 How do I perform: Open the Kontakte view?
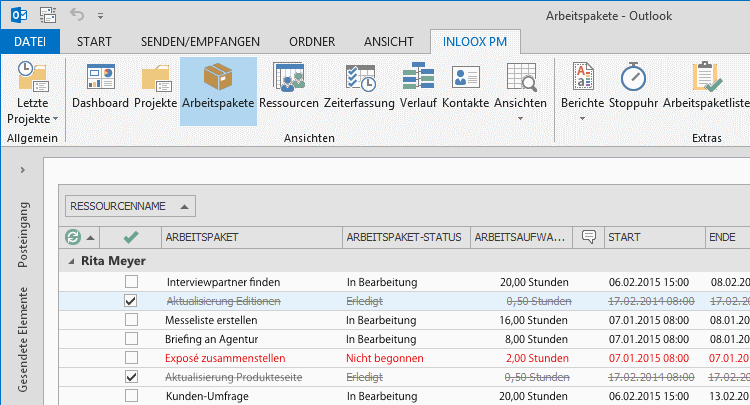tap(465, 84)
